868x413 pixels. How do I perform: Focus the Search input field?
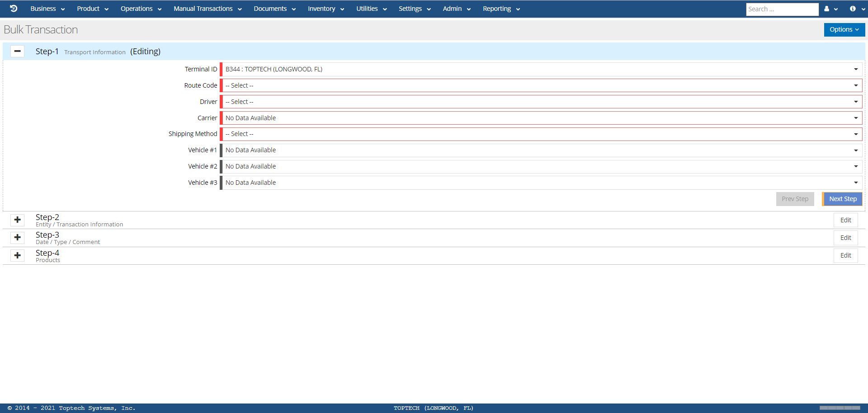(x=782, y=9)
